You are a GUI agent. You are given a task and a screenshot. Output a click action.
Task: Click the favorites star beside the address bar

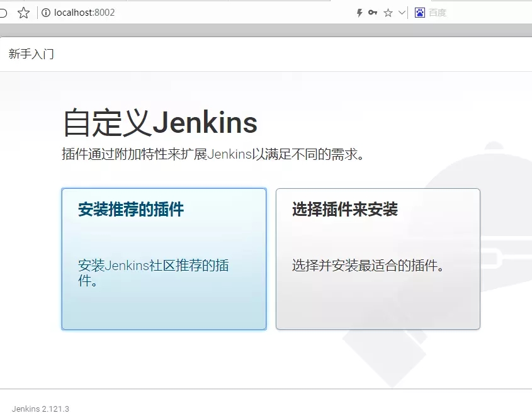(x=23, y=12)
